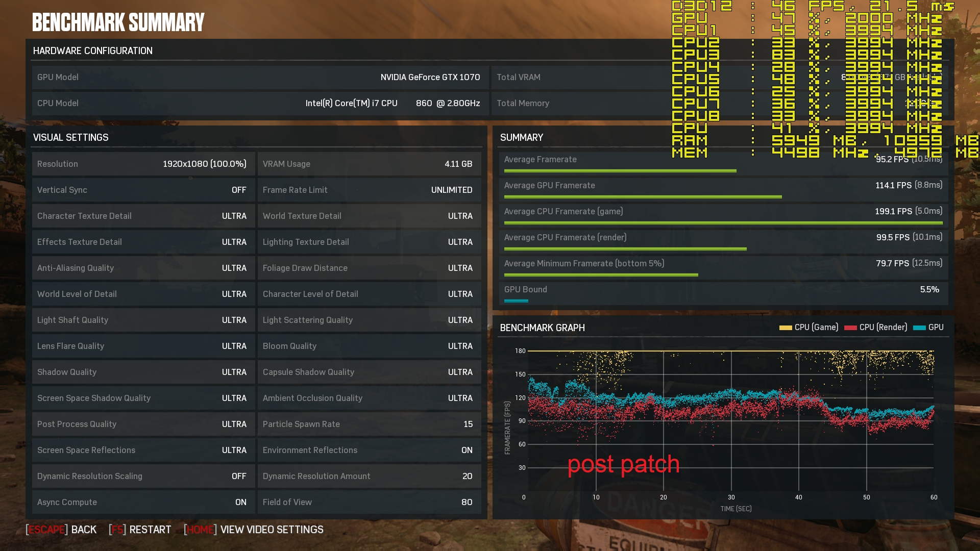The height and width of the screenshot is (551, 980).
Task: Select the Environment Reflections ON row
Action: click(x=369, y=450)
